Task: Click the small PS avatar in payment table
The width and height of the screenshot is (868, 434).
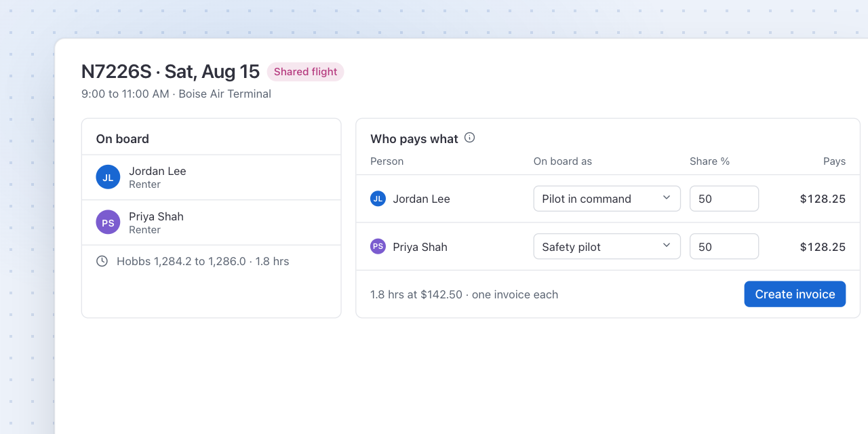Action: point(378,247)
